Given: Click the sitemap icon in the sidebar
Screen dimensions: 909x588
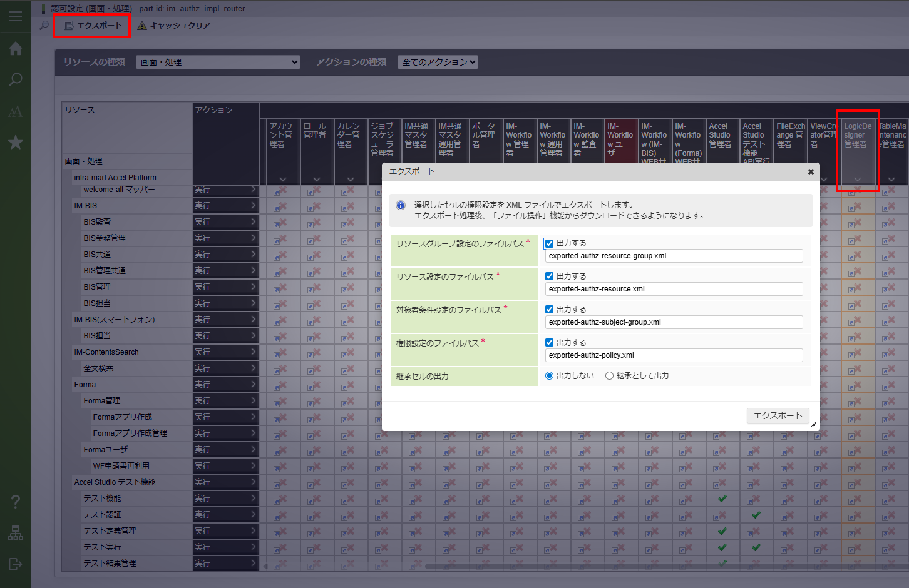Looking at the screenshot, I should tap(16, 533).
